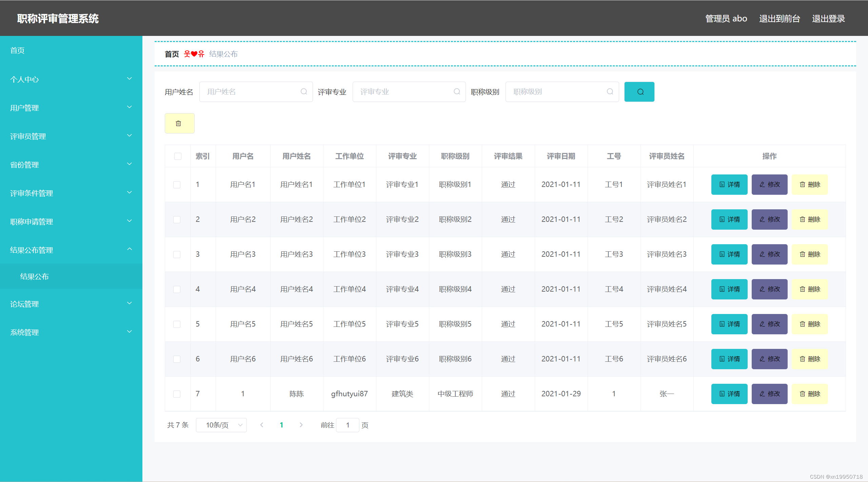Click 删除 trash button for row 7
The height and width of the screenshot is (482, 868).
click(809, 394)
